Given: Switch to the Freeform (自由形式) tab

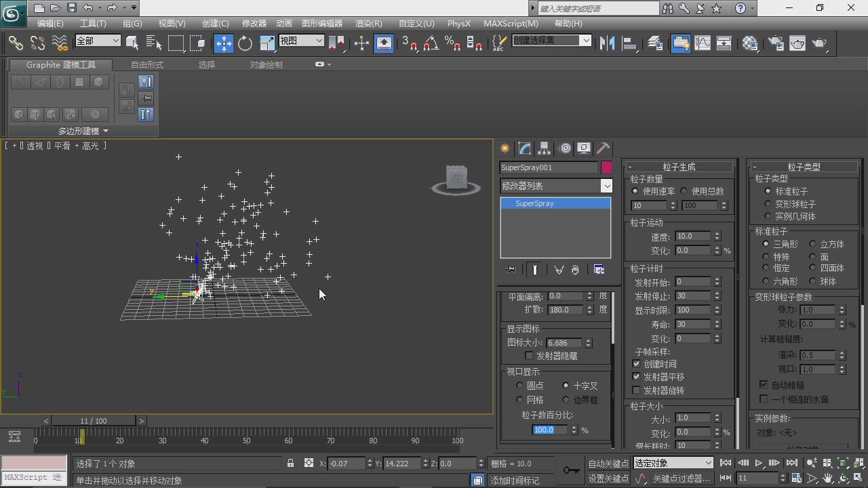Looking at the screenshot, I should tap(147, 64).
